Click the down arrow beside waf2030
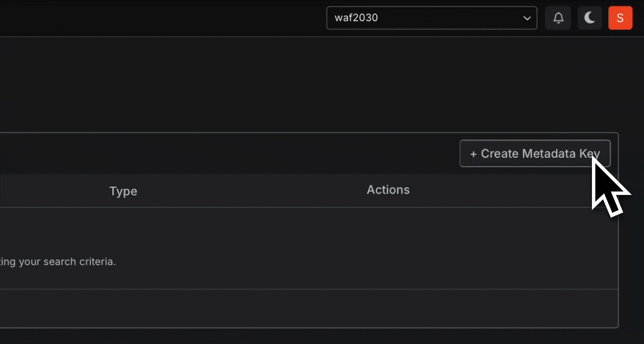Screen dimensions: 644x344 click(x=527, y=18)
